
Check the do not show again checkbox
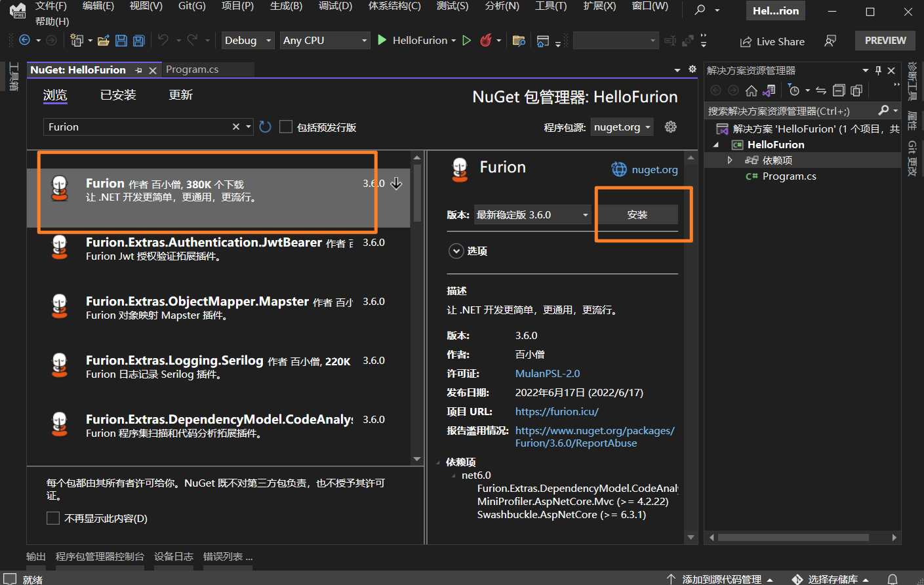point(53,518)
